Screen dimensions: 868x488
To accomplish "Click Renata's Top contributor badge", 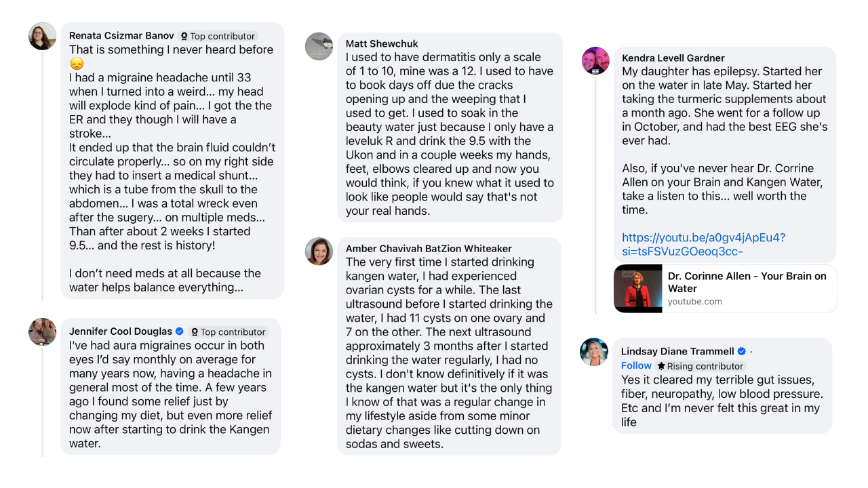I will click(x=218, y=36).
